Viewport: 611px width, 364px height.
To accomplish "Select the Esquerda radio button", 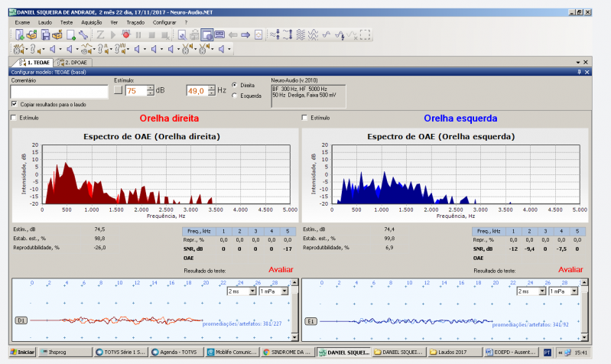I will pyautogui.click(x=234, y=96).
